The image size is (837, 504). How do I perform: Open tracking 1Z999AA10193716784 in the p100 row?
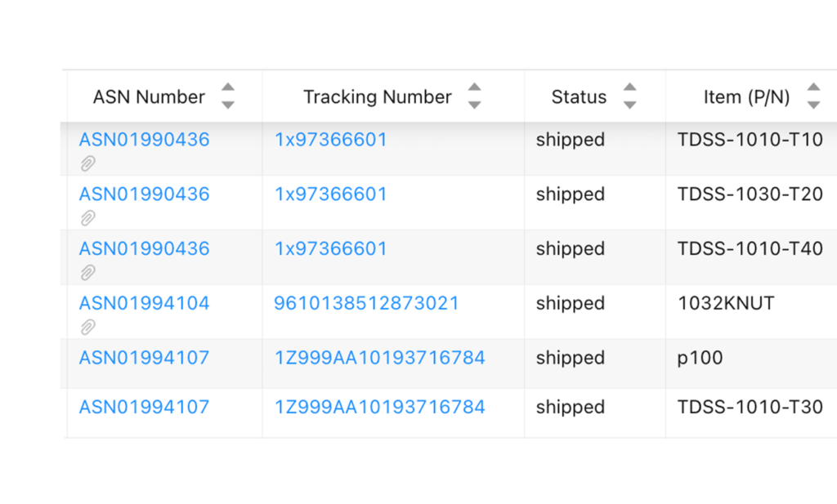click(x=379, y=358)
